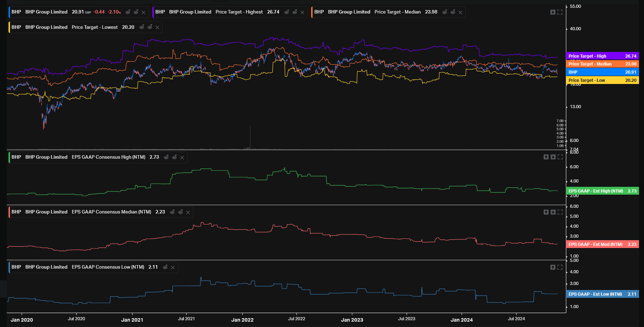Maximize the main price chart pane
The width and height of the screenshot is (644, 327).
[x=560, y=12]
